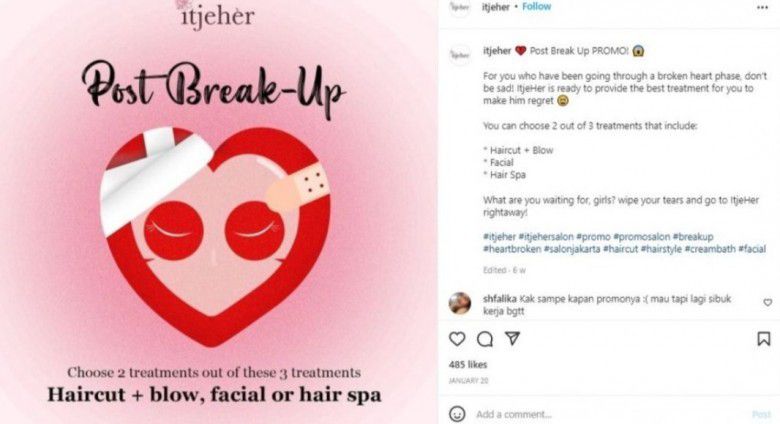780x424 pixels.
Task: Like shfalika's comment with the small heart
Action: (768, 302)
